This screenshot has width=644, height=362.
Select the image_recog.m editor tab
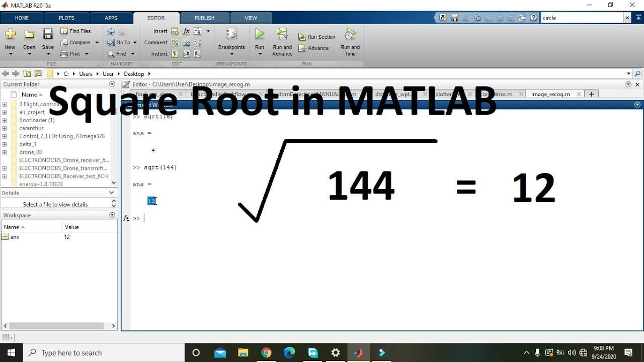click(550, 94)
